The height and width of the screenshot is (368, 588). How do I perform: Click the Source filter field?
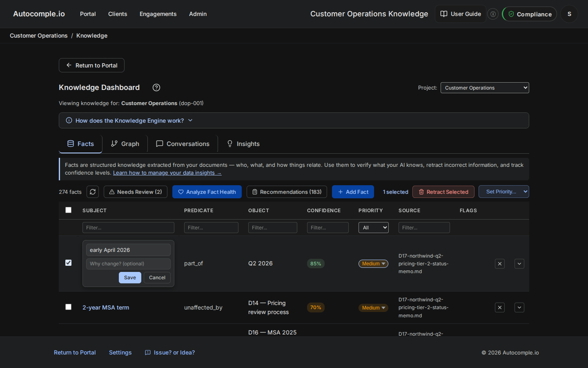click(424, 228)
